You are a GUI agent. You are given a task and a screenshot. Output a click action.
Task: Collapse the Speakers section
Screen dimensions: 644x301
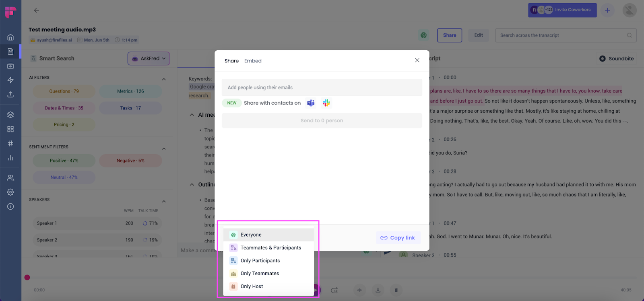point(164,201)
